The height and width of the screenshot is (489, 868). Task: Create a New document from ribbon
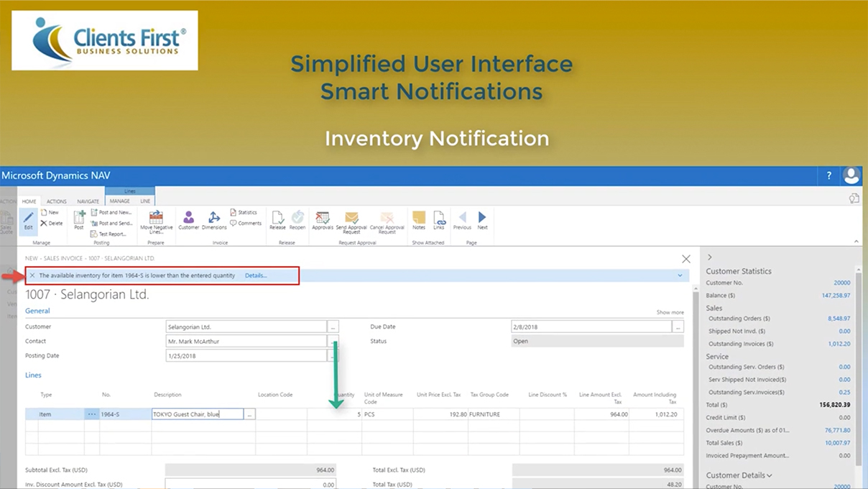(50, 213)
